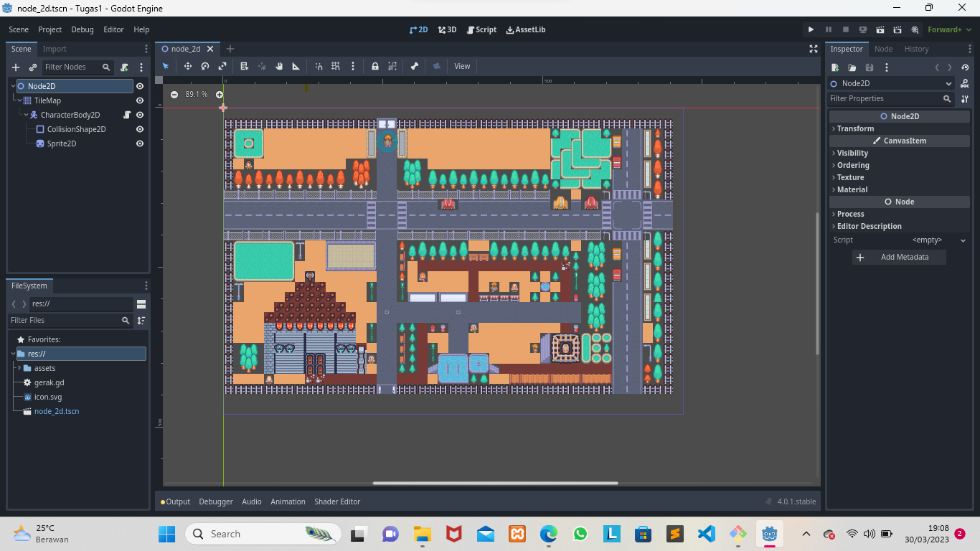Select the Scale mode tool
The image size is (980, 551).
pos(222,66)
